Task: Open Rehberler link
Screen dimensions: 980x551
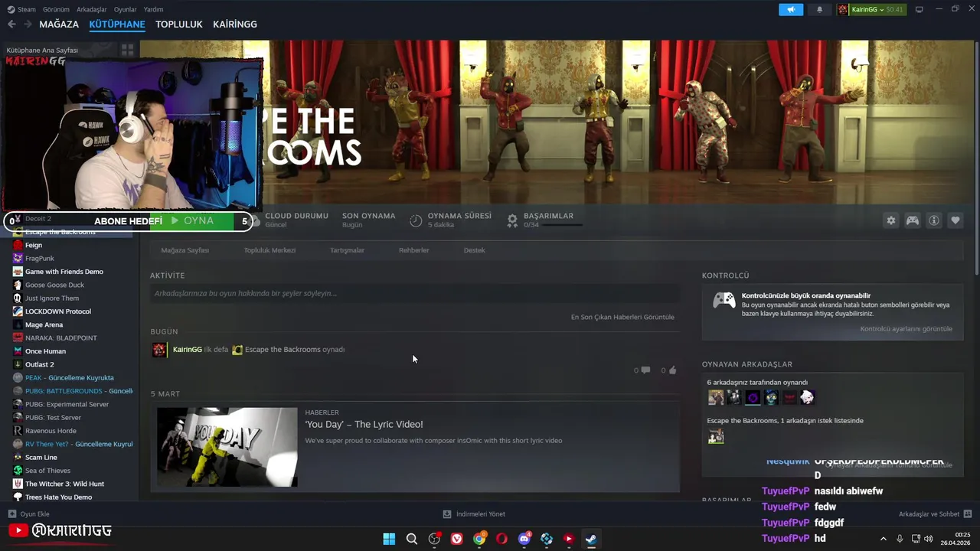Action: (x=414, y=250)
